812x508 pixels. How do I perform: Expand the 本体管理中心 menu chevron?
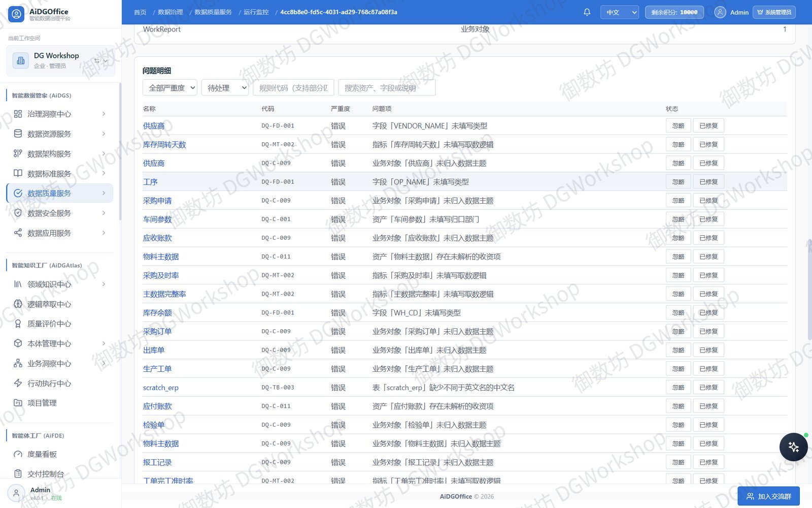[104, 343]
